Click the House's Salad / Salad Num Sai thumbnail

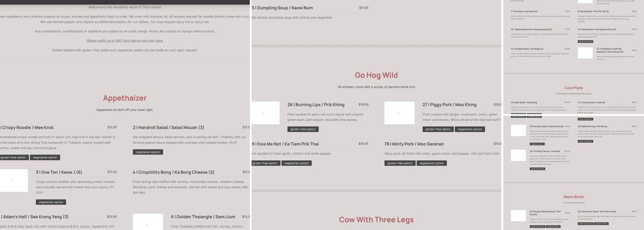[x=518, y=130]
